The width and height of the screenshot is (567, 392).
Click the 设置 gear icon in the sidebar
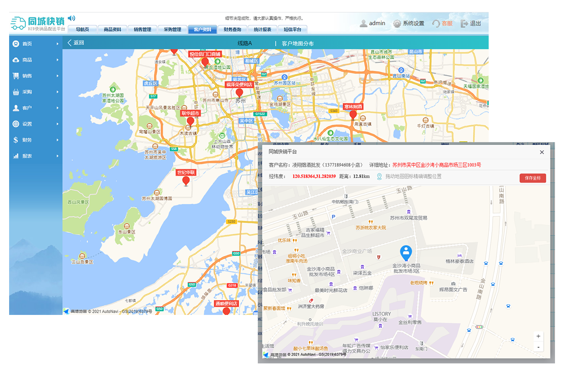click(x=16, y=124)
